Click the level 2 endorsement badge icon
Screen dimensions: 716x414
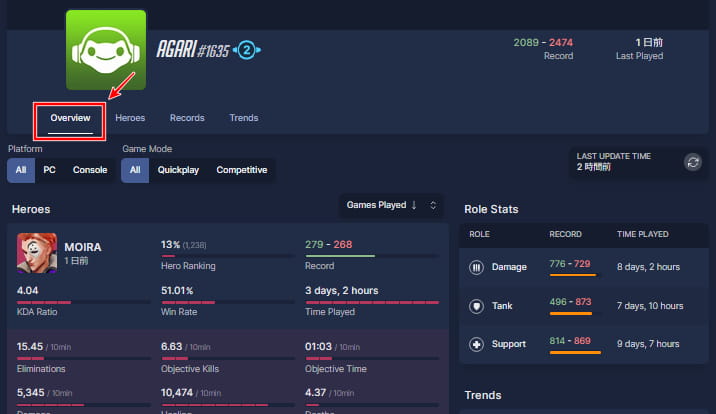coord(247,50)
